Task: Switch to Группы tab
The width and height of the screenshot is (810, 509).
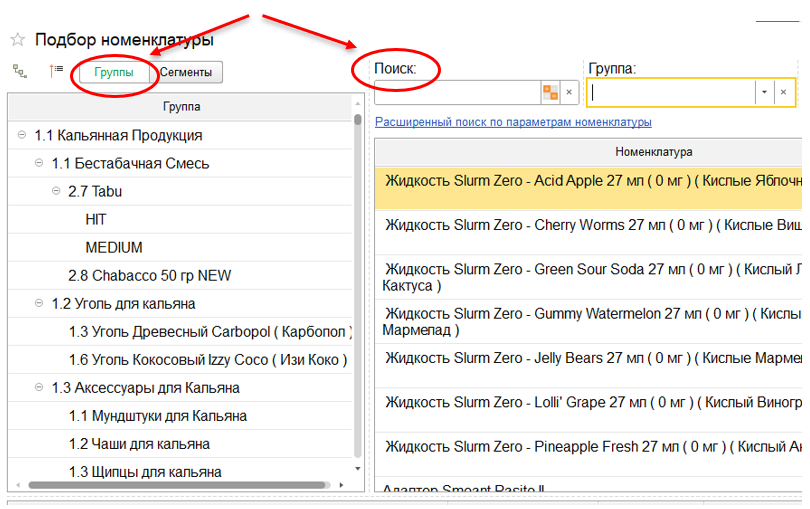Action: point(115,72)
